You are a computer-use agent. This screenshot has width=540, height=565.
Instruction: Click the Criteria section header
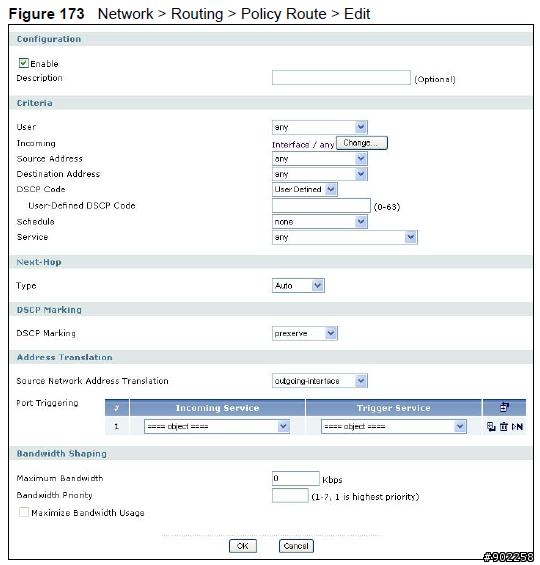pos(271,103)
